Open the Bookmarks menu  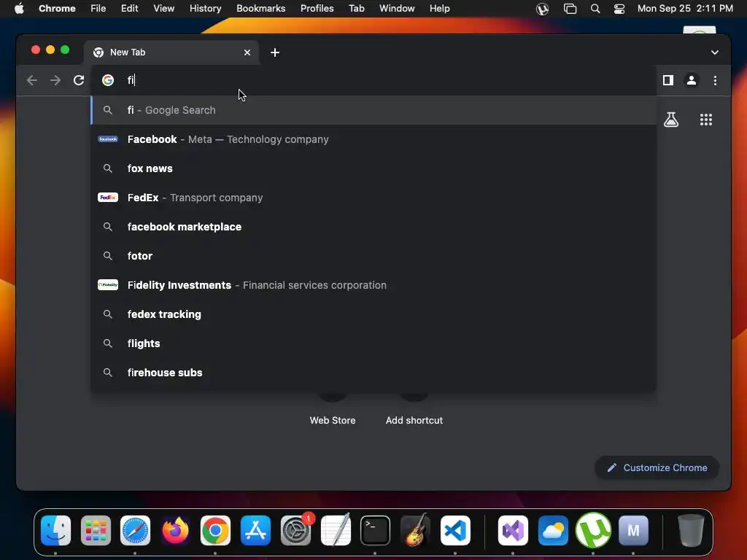[260, 8]
